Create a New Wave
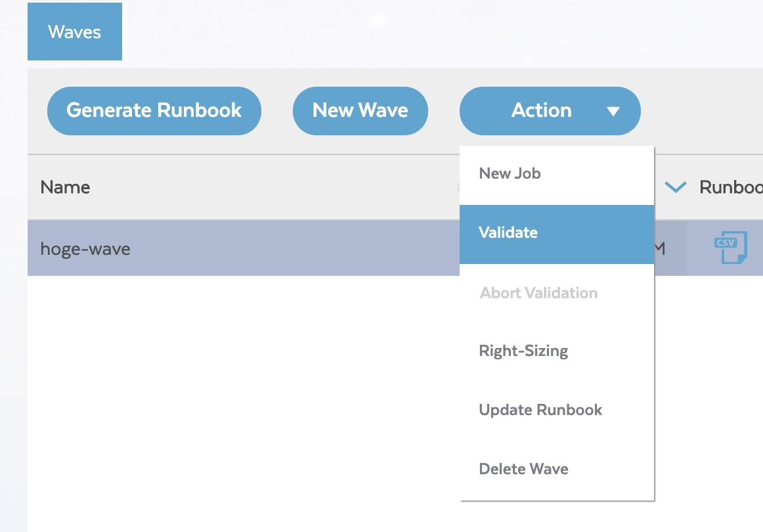The image size is (763, 532). (360, 111)
